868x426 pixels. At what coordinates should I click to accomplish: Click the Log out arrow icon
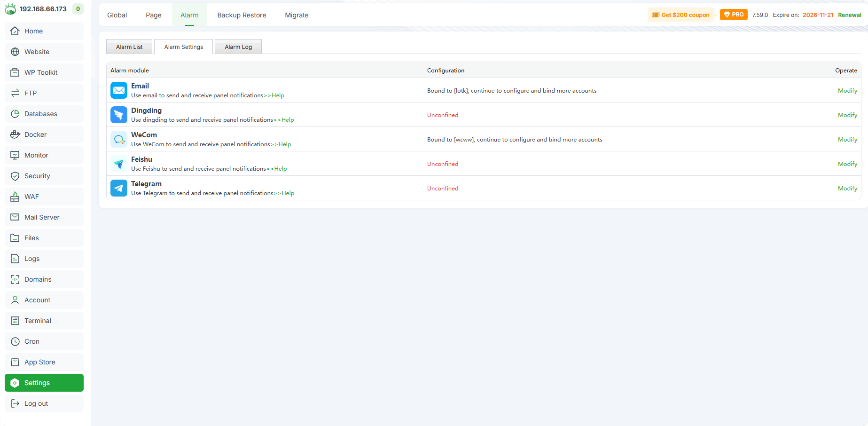[x=15, y=403]
